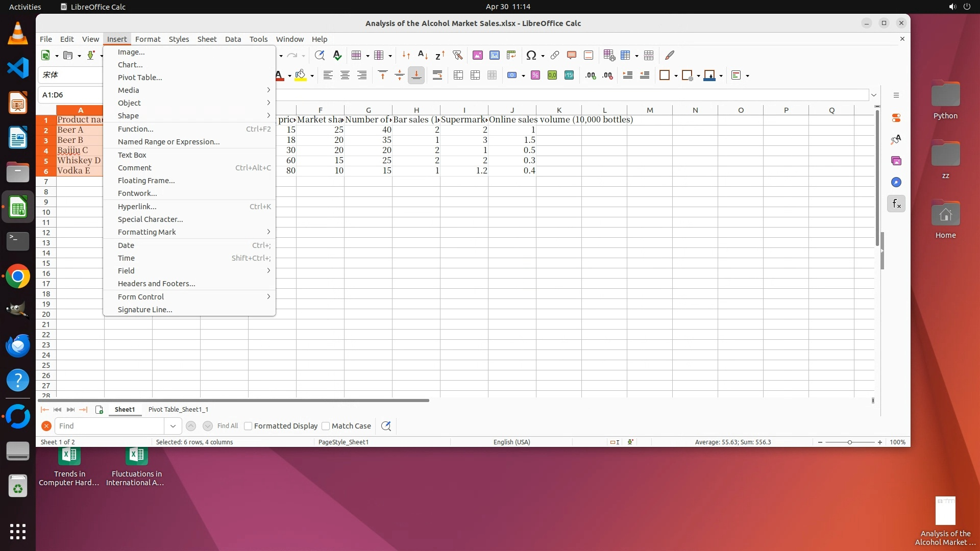Expand the formula bar arrow

point(874,95)
